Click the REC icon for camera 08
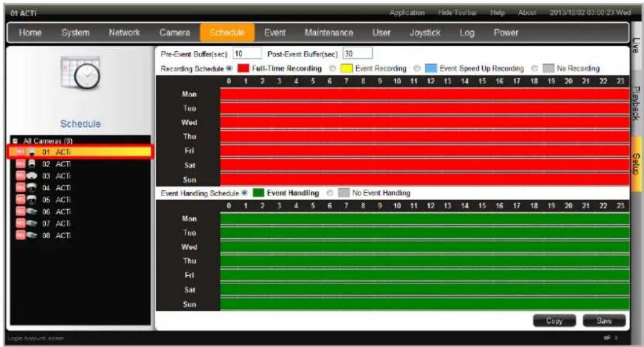The width and height of the screenshot is (644, 347). 20,235
